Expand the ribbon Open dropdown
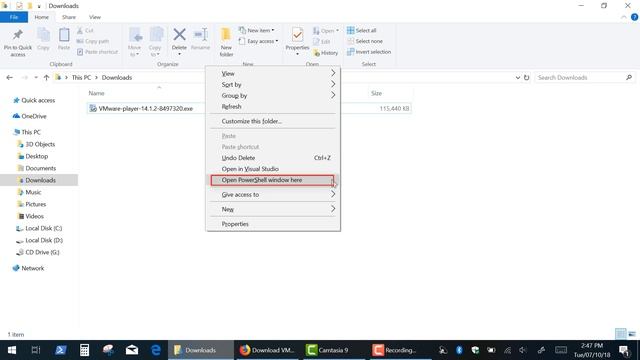The width and height of the screenshot is (640, 360). coord(326,31)
